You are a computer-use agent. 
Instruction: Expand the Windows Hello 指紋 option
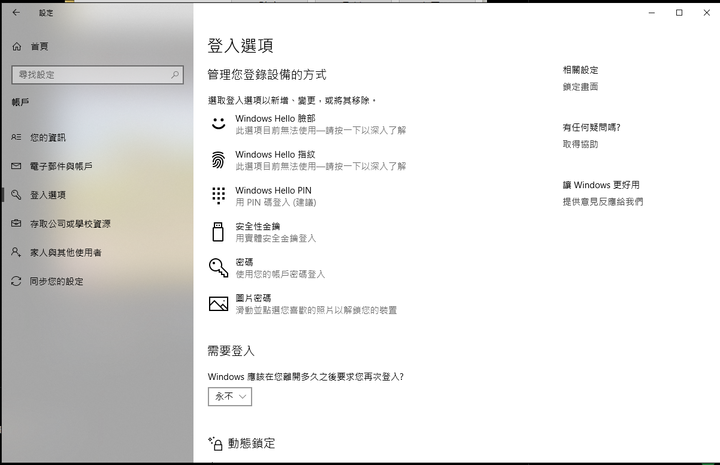[x=308, y=160]
